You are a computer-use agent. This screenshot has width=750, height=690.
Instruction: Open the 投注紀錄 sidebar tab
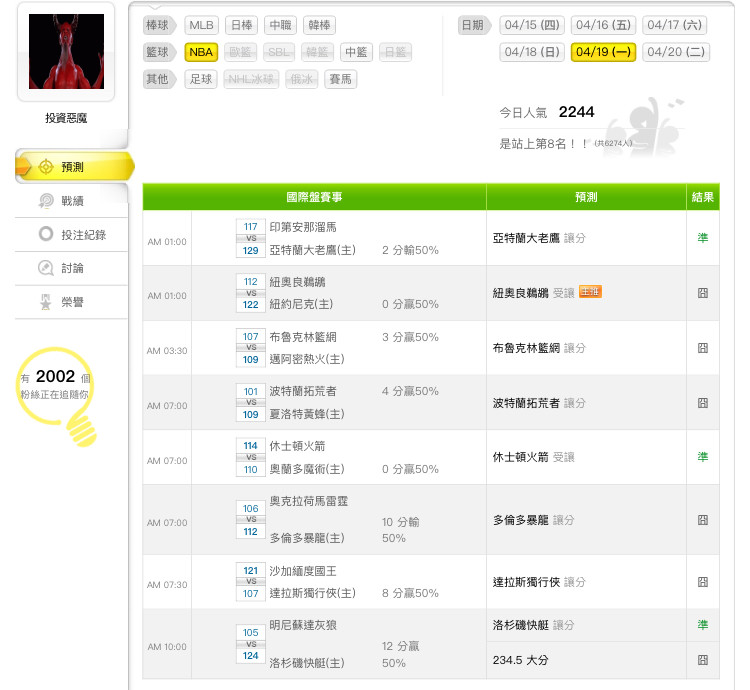pyautogui.click(x=72, y=234)
